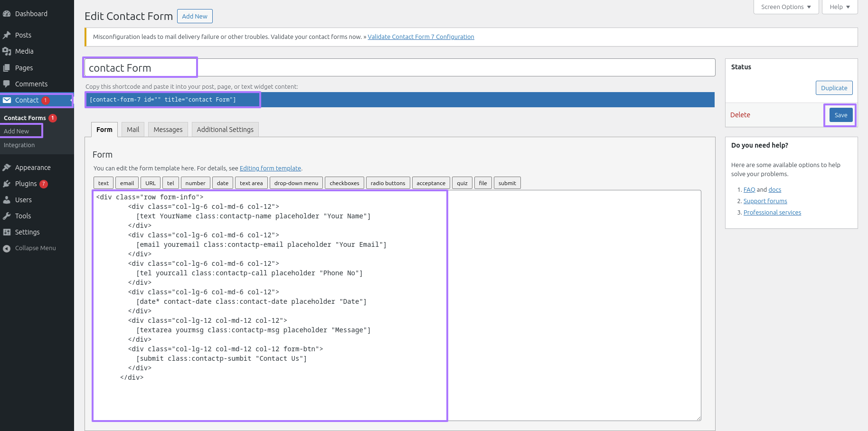Click the Posts pushpin icon
The image size is (868, 431).
click(x=7, y=35)
